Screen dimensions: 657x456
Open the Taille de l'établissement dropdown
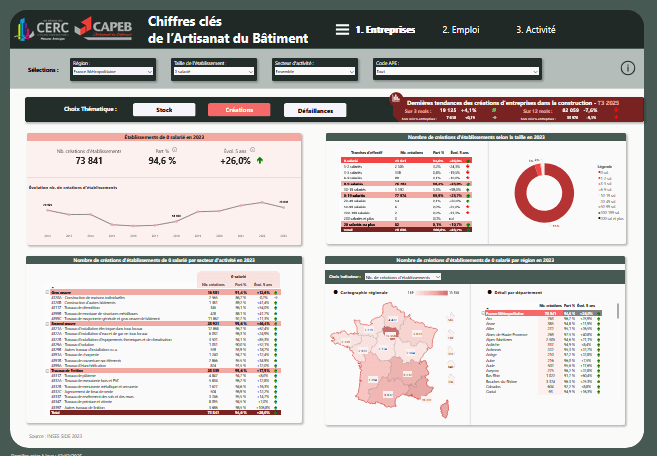click(213, 72)
